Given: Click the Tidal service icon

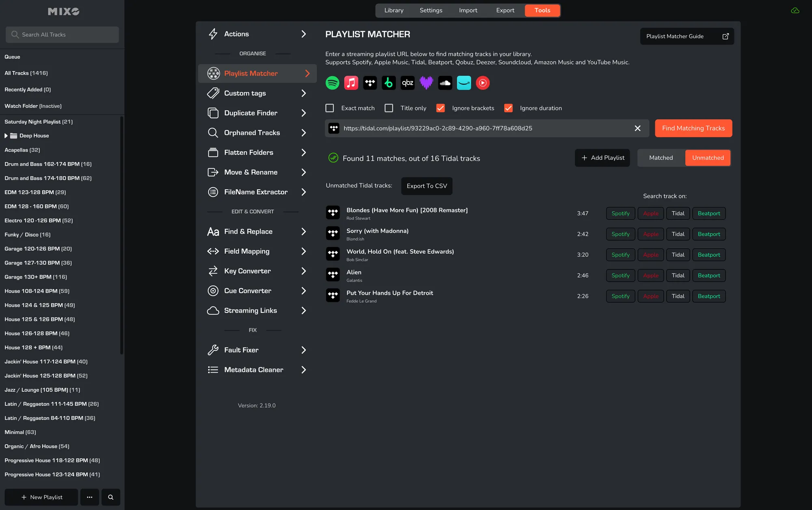Looking at the screenshot, I should [x=370, y=83].
